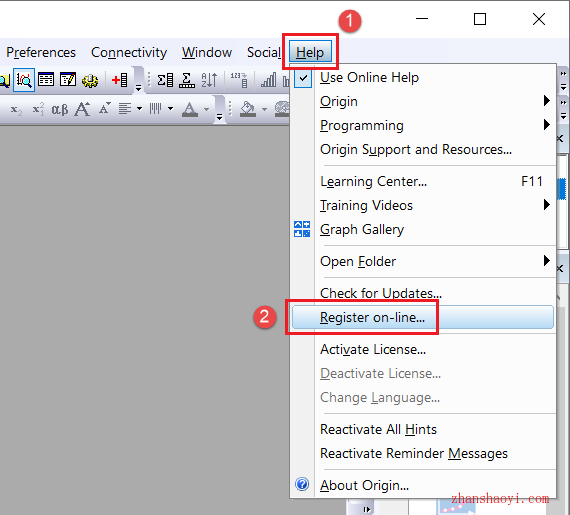The width and height of the screenshot is (570, 515).
Task: Expand the Training Videos submenu arrow
Action: 546,205
